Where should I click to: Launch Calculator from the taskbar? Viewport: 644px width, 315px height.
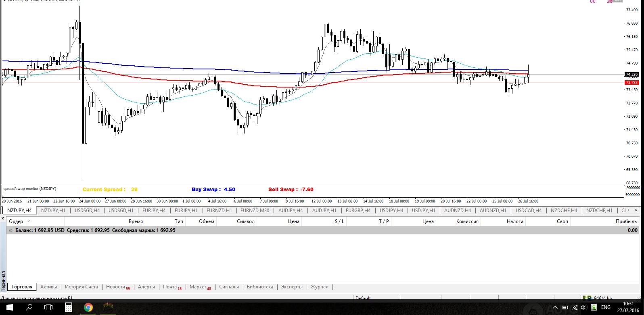point(69,308)
